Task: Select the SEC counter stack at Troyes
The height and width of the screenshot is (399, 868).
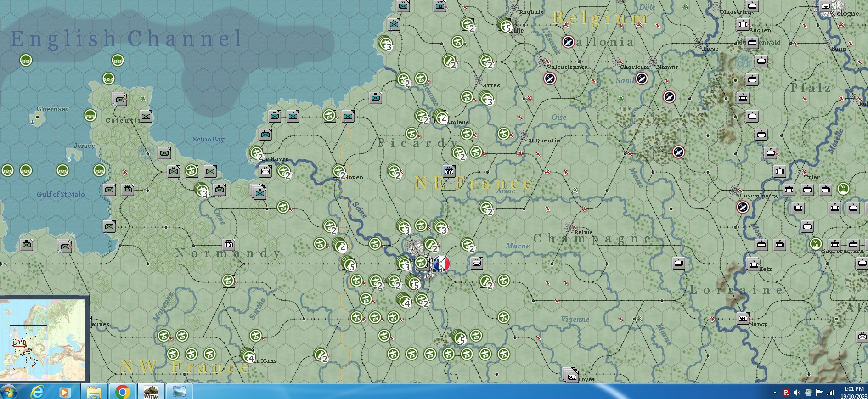Action: point(571,375)
